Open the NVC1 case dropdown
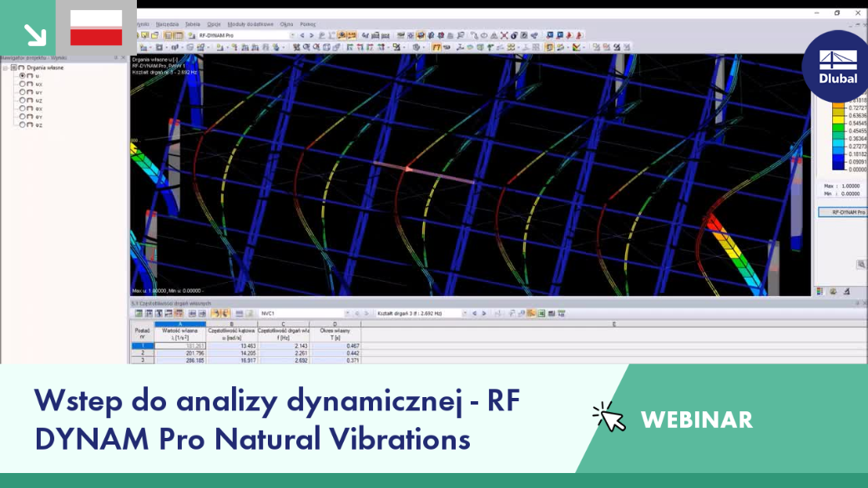This screenshot has width=868, height=488. (347, 314)
